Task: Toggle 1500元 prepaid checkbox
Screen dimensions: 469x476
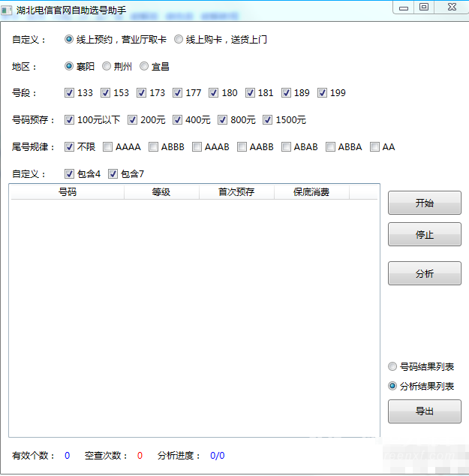Action: [268, 120]
